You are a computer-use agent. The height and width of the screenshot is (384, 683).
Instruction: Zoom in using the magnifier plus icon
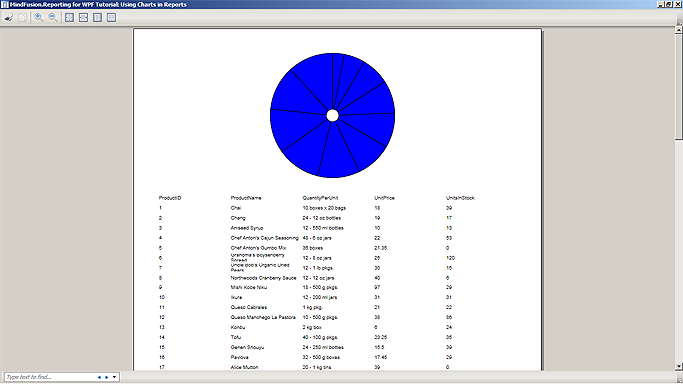[x=39, y=17]
